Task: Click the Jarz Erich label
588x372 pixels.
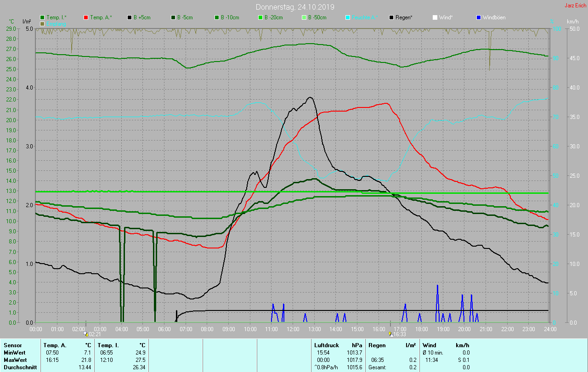Action: click(575, 6)
